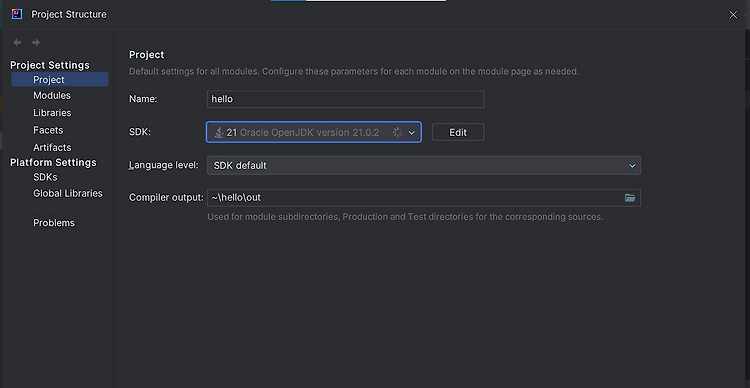Viewport: 750px width, 388px height.
Task: Open the Language level dropdown
Action: click(x=424, y=166)
